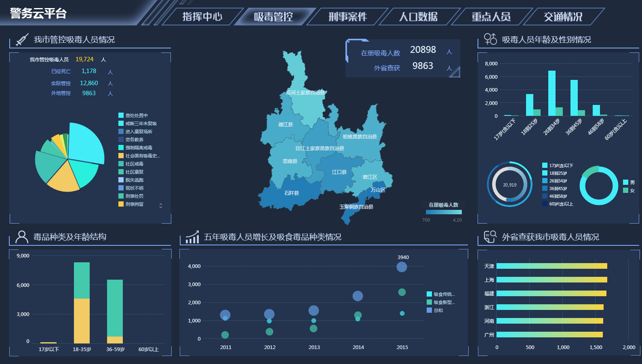642x364 pixels.
Task: Click the gender symbols icon beside 吸毒人员年龄及性别情况
Action: pyautogui.click(x=490, y=39)
